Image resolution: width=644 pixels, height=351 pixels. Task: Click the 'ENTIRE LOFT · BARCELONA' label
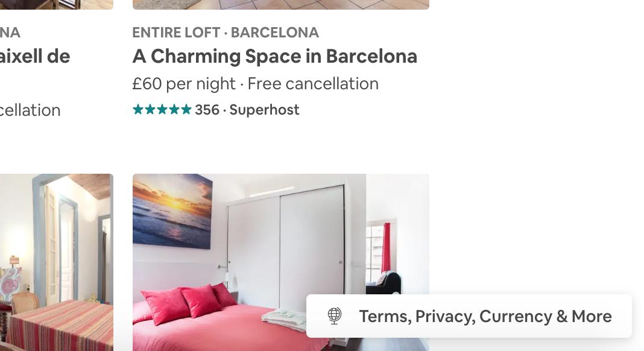click(x=226, y=33)
